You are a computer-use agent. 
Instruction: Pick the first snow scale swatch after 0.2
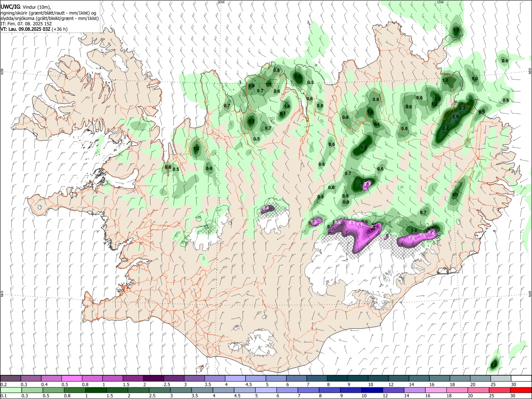coord(11,378)
